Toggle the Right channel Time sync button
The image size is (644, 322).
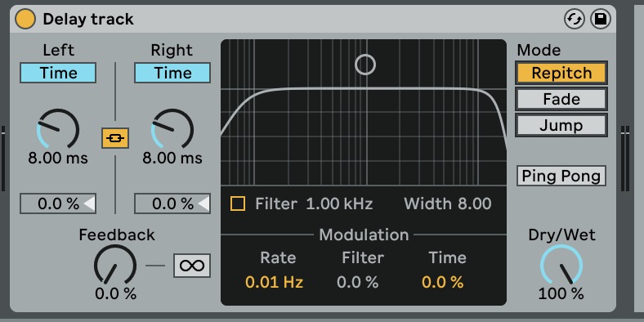pyautogui.click(x=172, y=73)
